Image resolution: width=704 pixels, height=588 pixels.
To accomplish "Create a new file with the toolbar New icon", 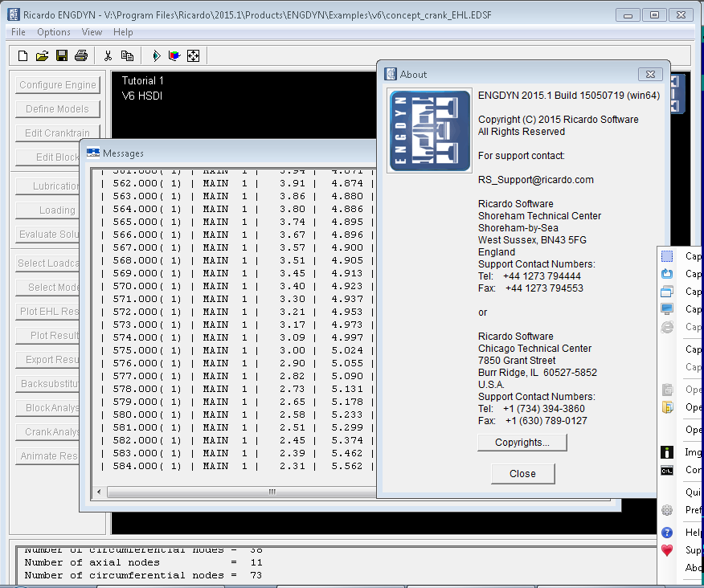I will 23,55.
